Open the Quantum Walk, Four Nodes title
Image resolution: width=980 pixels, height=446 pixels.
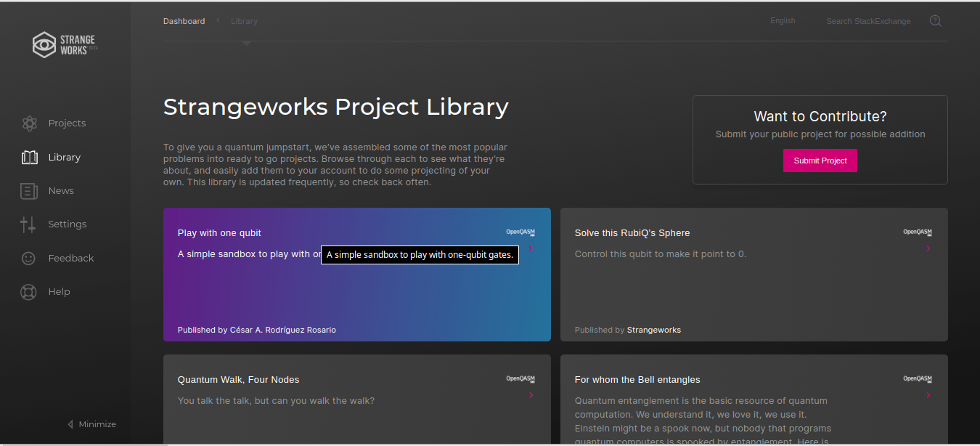(239, 380)
